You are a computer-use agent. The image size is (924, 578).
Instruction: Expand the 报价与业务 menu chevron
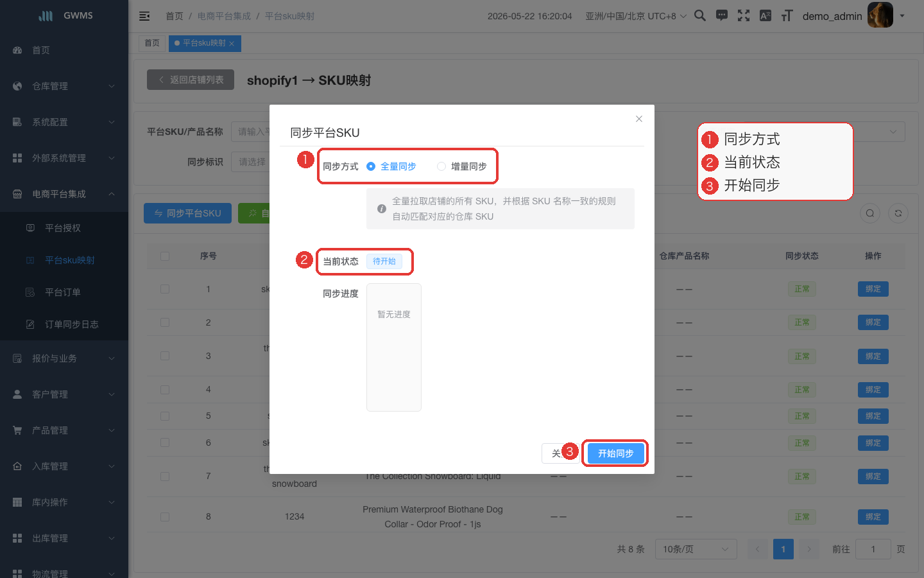click(112, 358)
